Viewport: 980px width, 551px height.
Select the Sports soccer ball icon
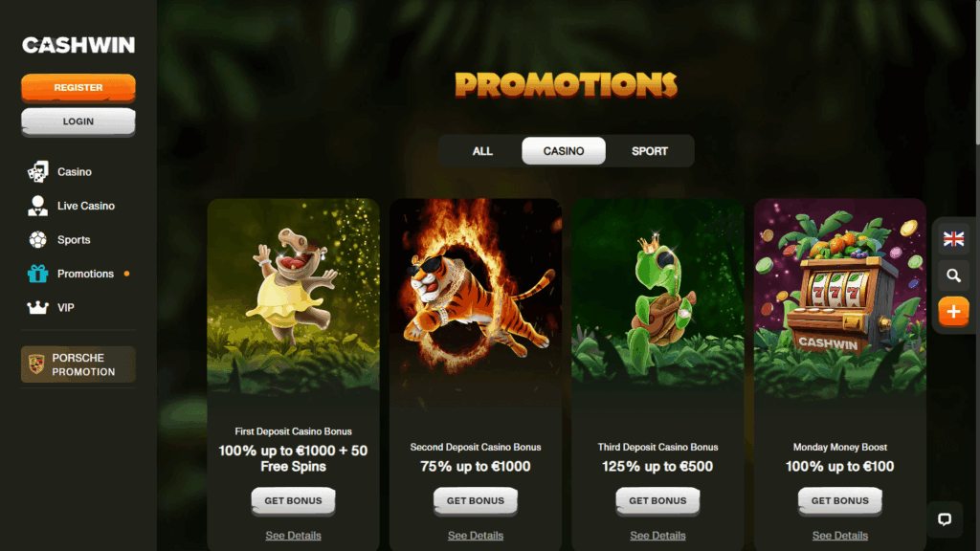point(37,239)
